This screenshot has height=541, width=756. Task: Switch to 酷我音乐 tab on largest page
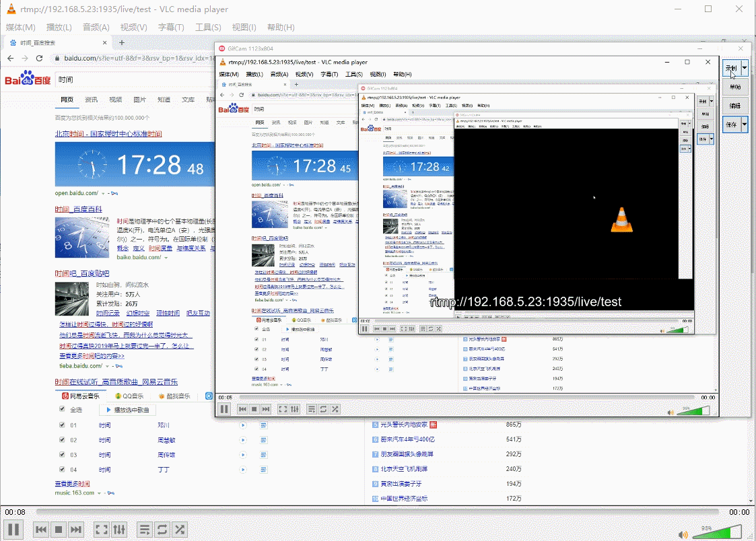click(x=174, y=396)
